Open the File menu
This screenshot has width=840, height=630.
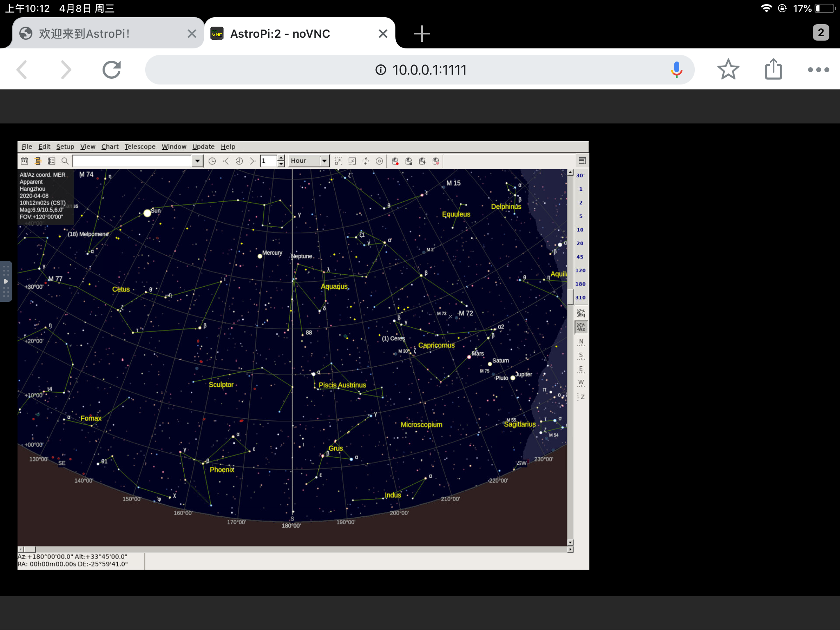(27, 147)
